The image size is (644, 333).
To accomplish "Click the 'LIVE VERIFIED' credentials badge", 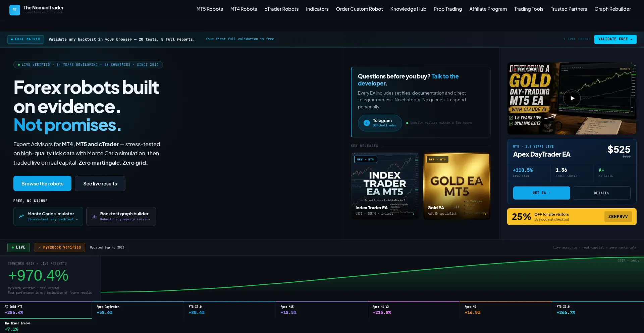I will click(88, 65).
